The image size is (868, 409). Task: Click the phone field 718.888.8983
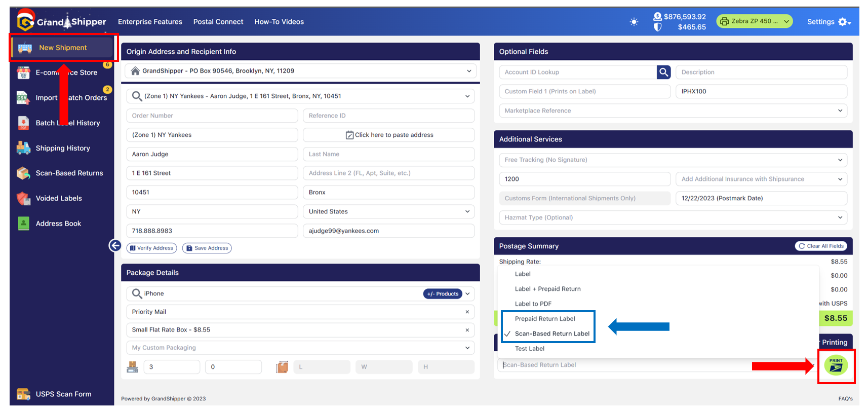tap(212, 231)
